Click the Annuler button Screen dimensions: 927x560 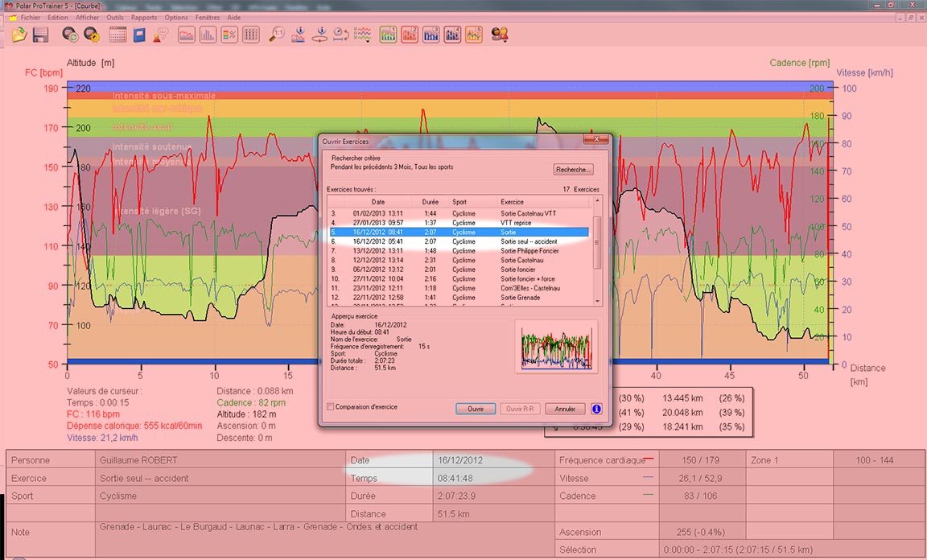point(565,409)
